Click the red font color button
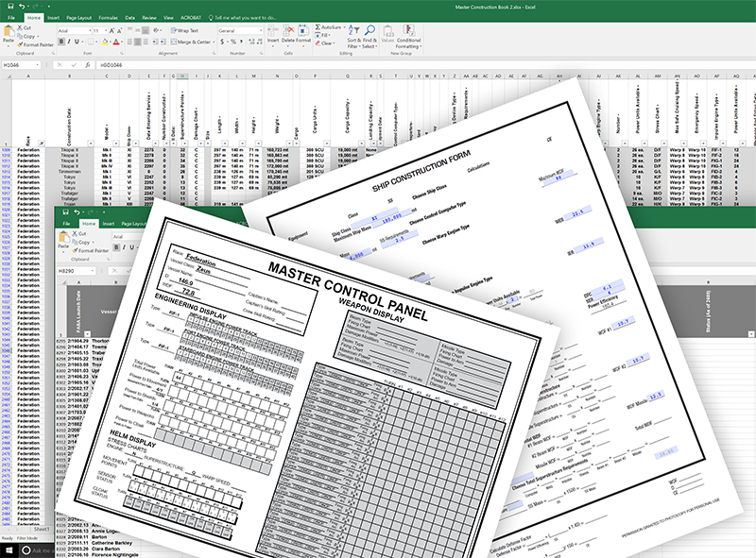Viewport: 756px width, 558px height. [116, 42]
